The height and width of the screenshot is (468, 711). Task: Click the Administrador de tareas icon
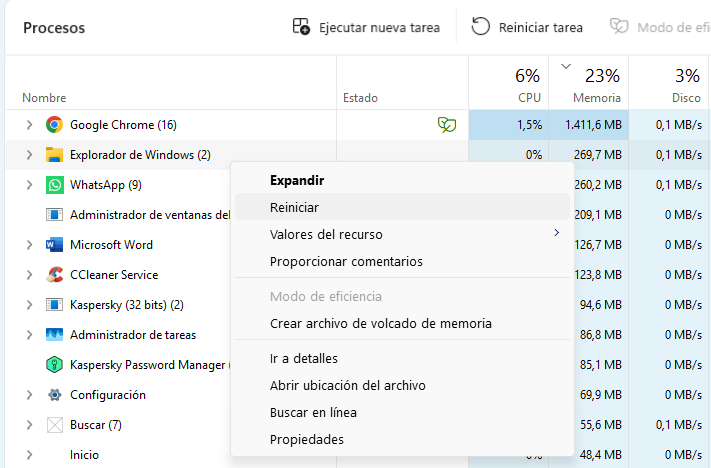(54, 335)
